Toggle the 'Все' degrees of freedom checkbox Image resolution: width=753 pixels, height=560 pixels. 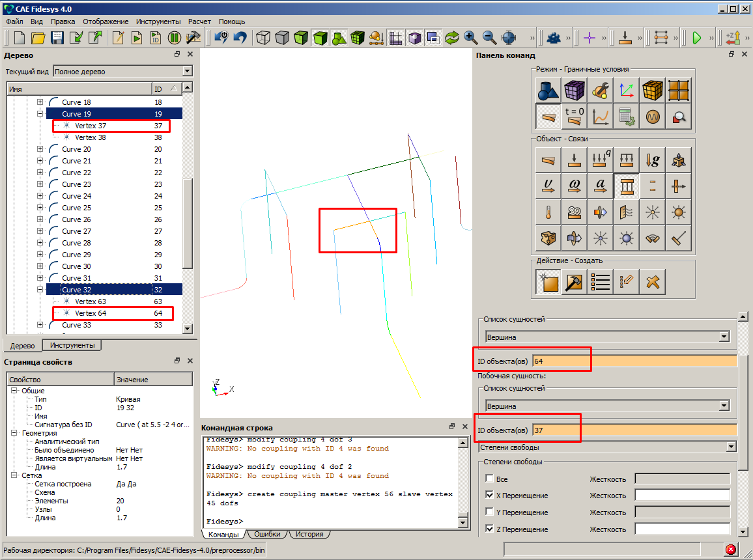click(x=489, y=479)
